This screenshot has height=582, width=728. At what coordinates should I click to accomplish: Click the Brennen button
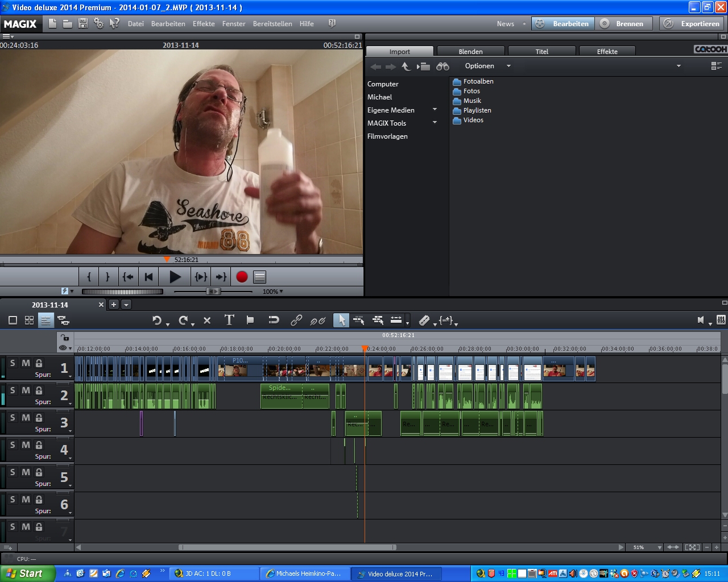click(623, 24)
